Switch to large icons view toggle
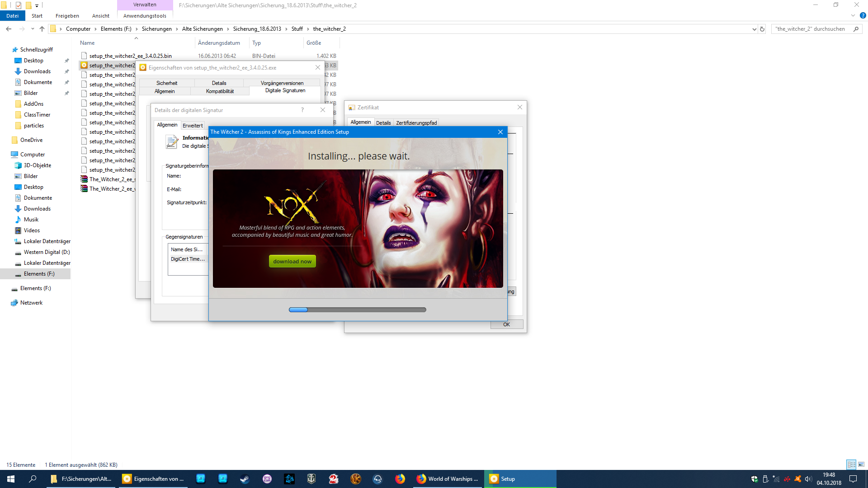The height and width of the screenshot is (488, 868). click(861, 465)
